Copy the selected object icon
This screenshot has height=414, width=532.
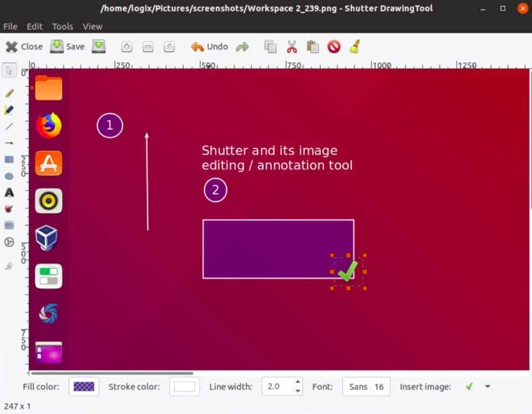coord(270,47)
